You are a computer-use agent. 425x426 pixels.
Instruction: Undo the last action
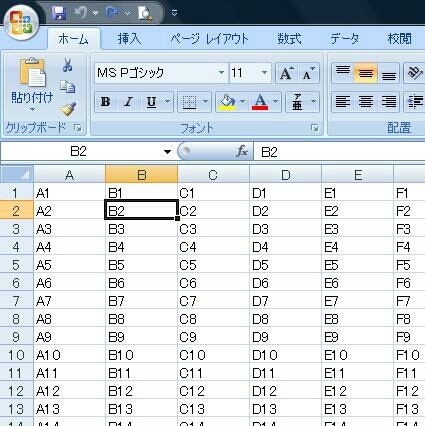pyautogui.click(x=80, y=13)
